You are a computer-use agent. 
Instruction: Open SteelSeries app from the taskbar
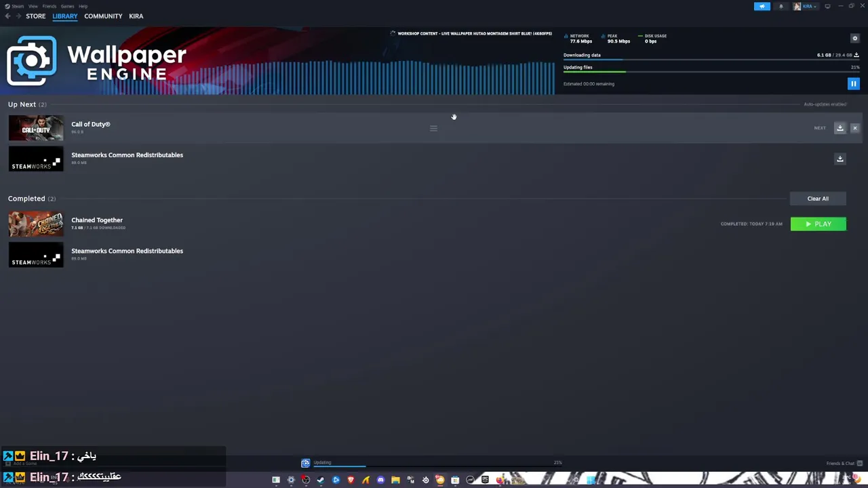[x=425, y=480]
